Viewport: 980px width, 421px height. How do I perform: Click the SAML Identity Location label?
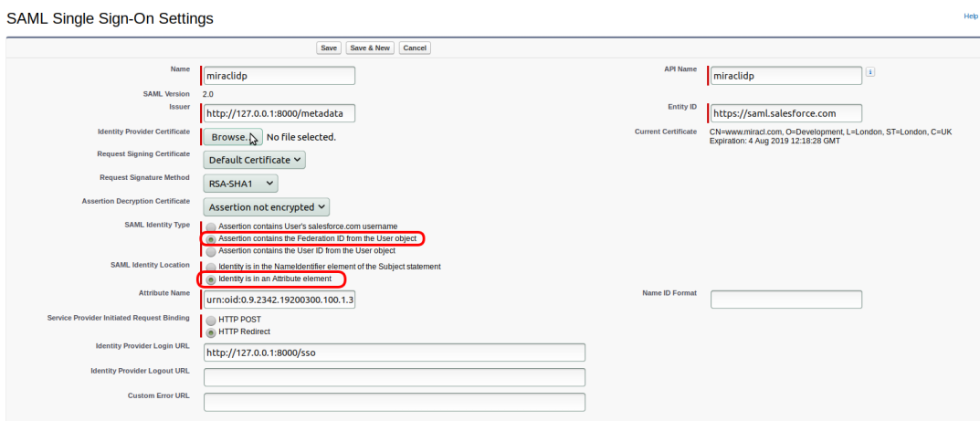(150, 265)
